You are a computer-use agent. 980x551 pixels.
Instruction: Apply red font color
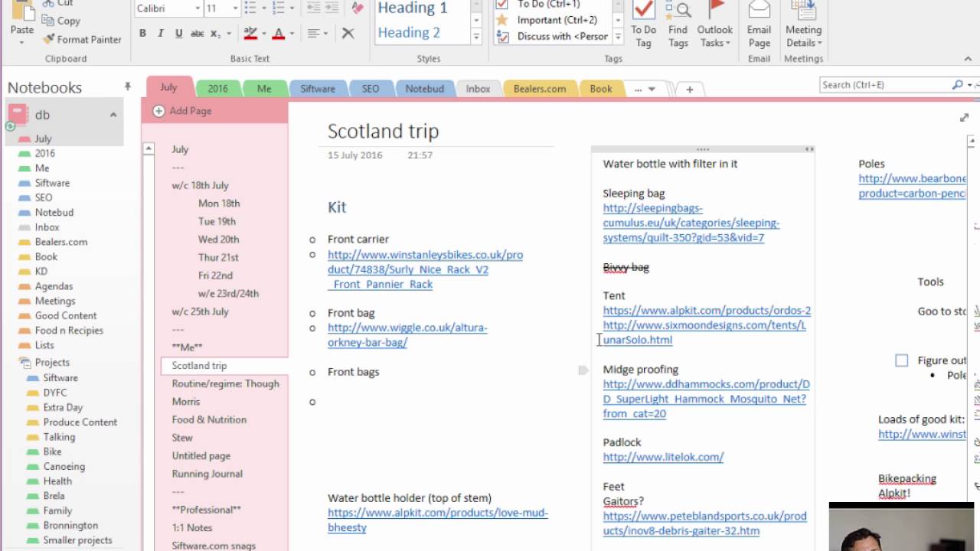pos(278,34)
